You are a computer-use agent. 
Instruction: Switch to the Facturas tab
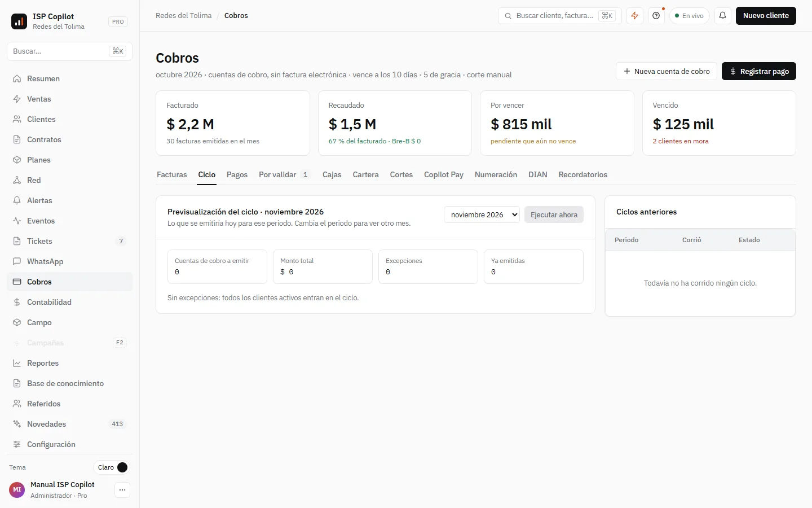172,174
